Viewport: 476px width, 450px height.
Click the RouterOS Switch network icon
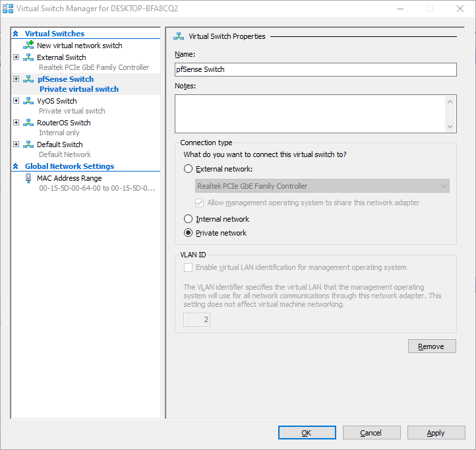28,123
